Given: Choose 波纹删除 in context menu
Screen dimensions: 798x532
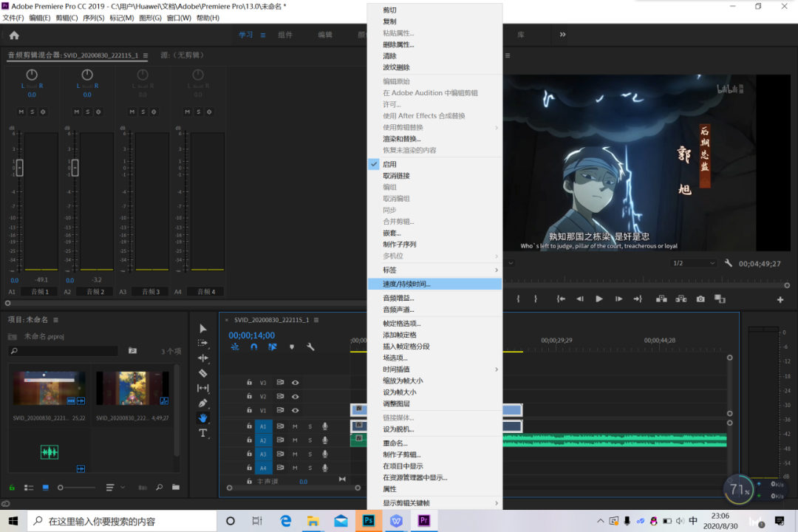Looking at the screenshot, I should (434, 67).
